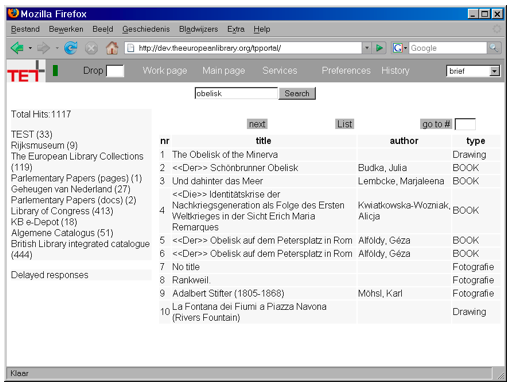Screen dimensions: 511x388
Task: Open result The Obelisk of the Minerva
Action: (x=225, y=155)
